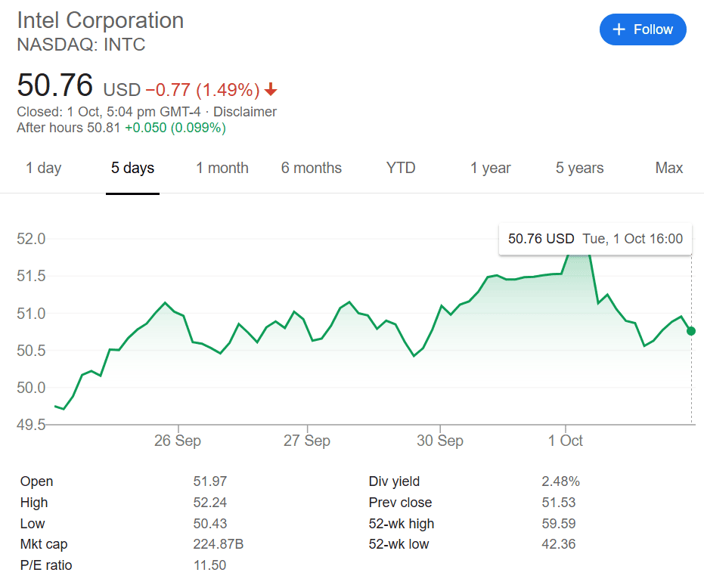
Task: Open the Disclaimer link
Action: pyautogui.click(x=245, y=112)
